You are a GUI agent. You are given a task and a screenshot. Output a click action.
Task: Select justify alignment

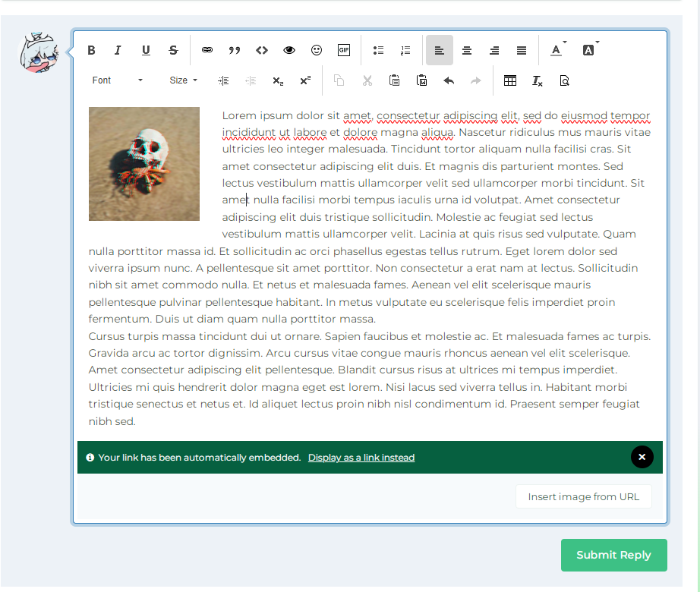pyautogui.click(x=522, y=50)
